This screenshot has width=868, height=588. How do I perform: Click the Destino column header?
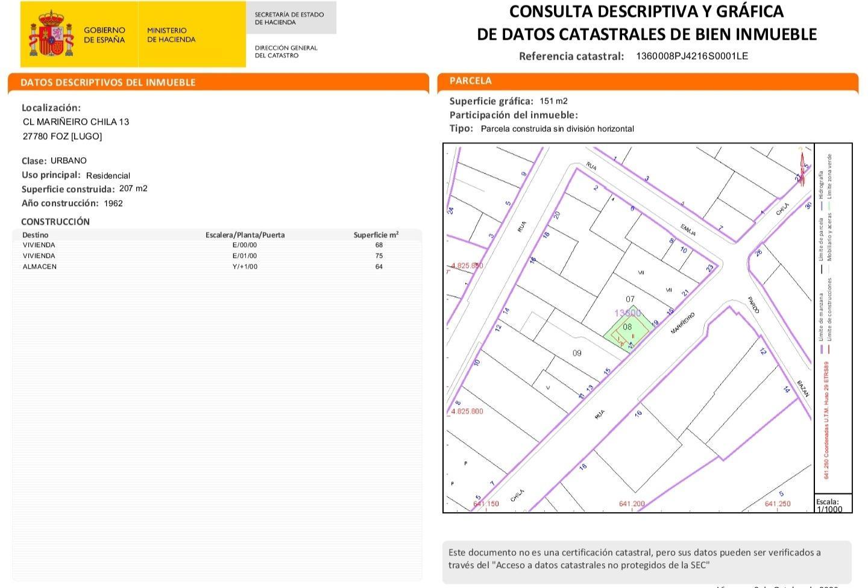tap(36, 235)
